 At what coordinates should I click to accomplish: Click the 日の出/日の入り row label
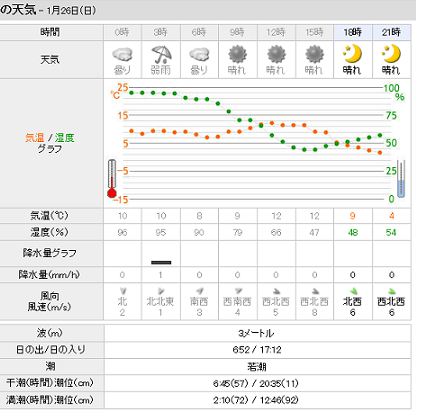(x=51, y=350)
